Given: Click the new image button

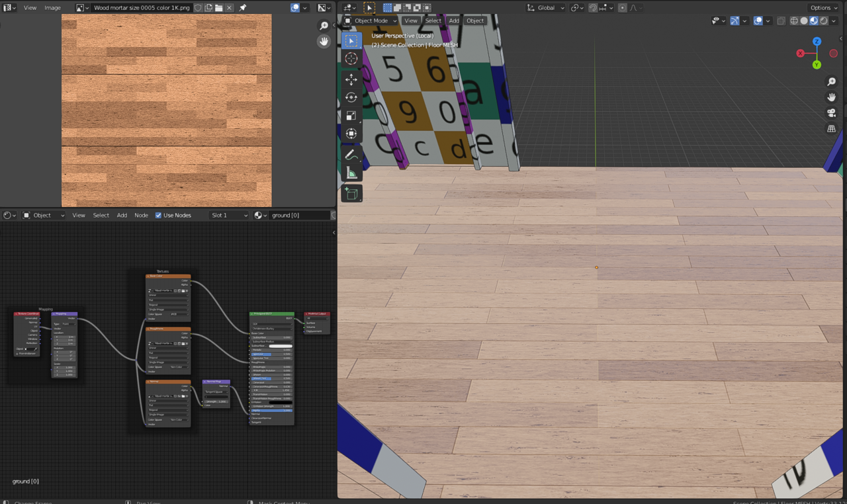Looking at the screenshot, I should pos(208,8).
